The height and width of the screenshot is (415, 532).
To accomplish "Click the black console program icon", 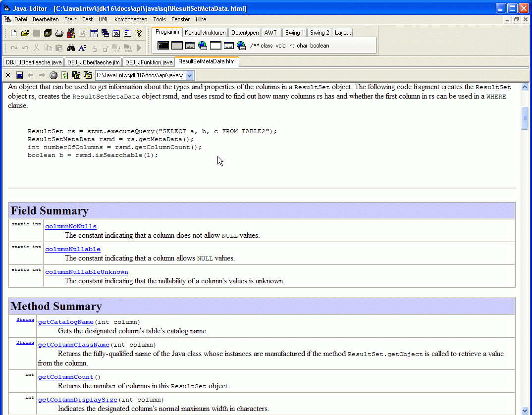I will (163, 46).
